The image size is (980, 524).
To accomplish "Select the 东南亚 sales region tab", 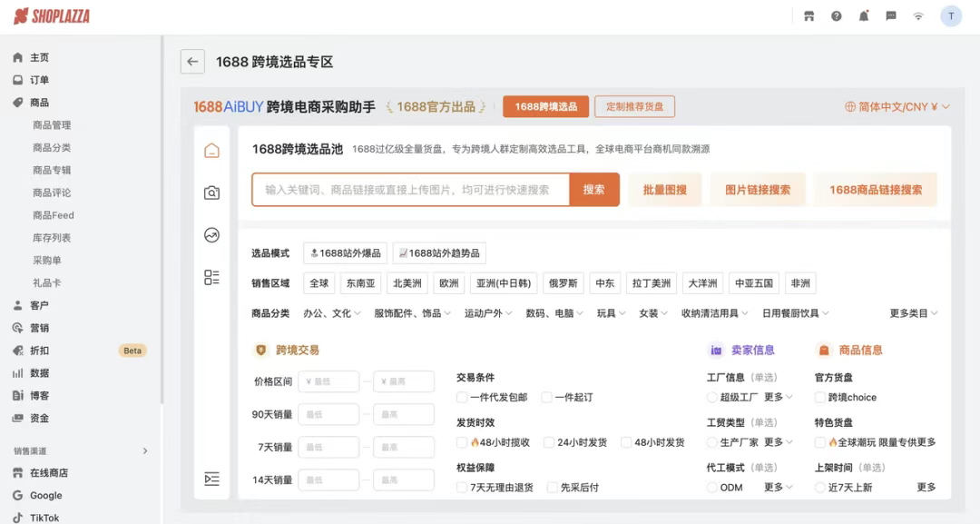I will [361, 282].
